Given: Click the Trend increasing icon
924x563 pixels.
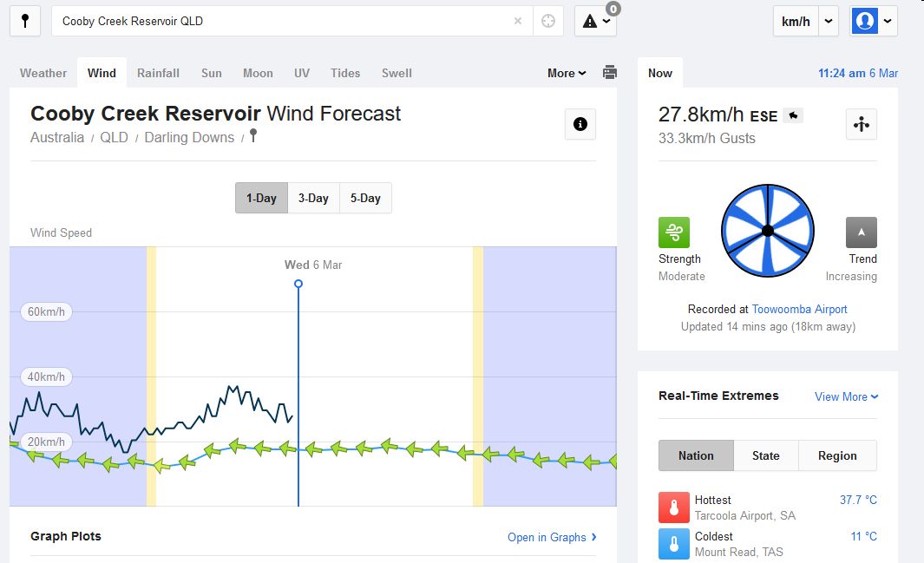Looking at the screenshot, I should [861, 232].
